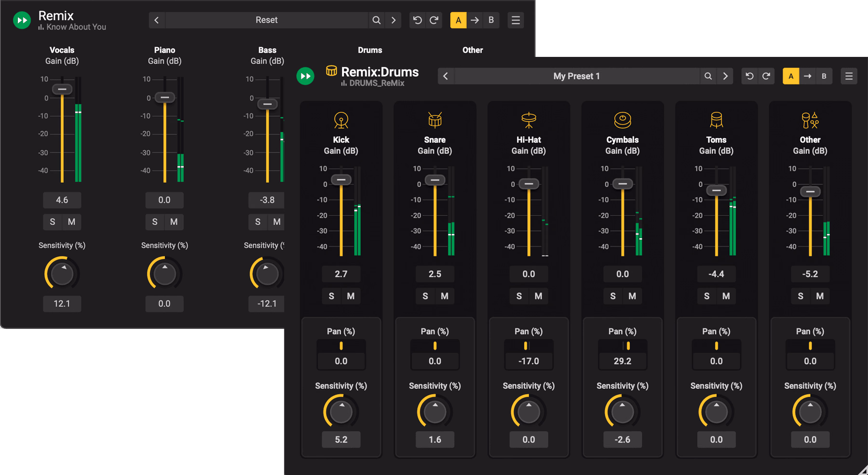This screenshot has height=475, width=868.
Task: Click the DRUMS_ReMix track name
Action: 377,83
